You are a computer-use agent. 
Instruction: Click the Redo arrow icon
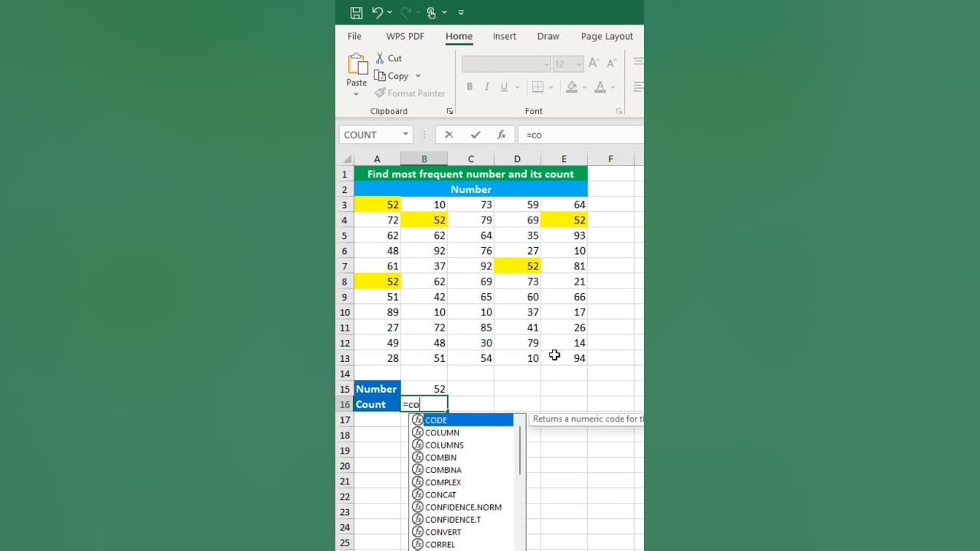point(406,12)
